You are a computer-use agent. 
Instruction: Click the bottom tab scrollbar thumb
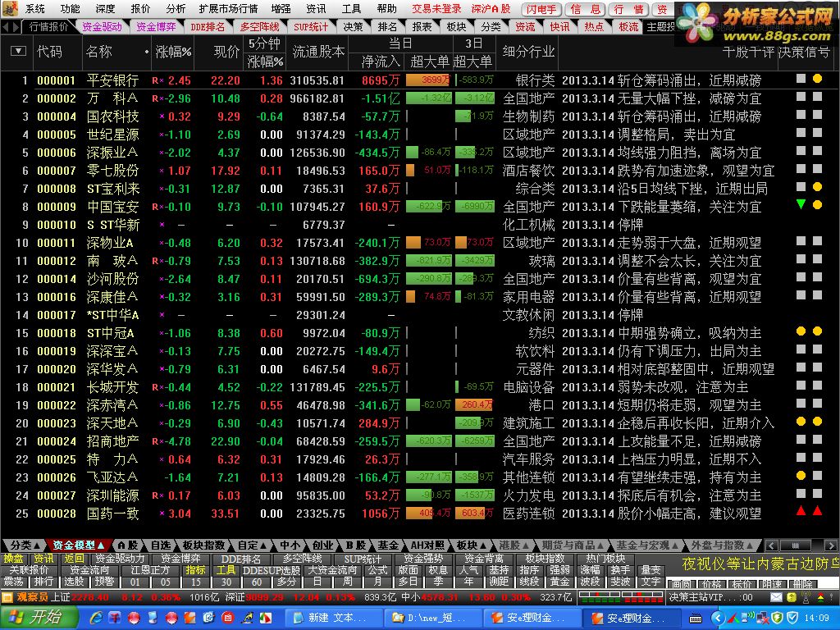(797, 546)
